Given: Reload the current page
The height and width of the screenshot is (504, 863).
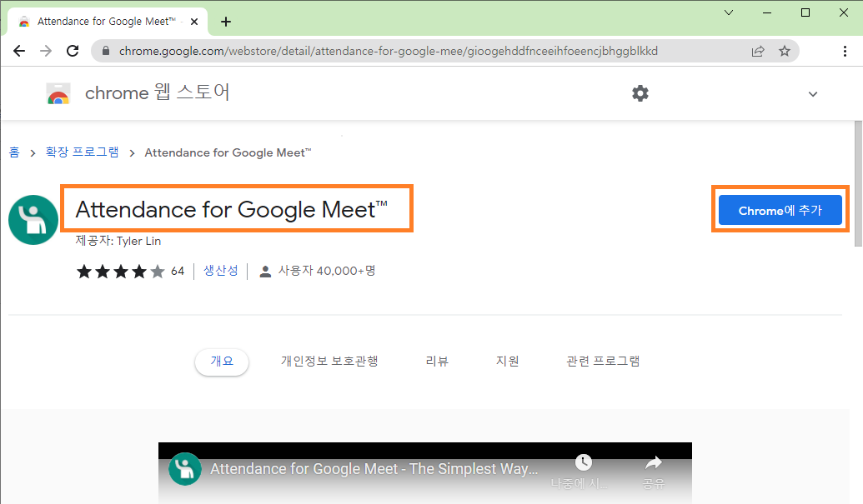Looking at the screenshot, I should tap(73, 51).
